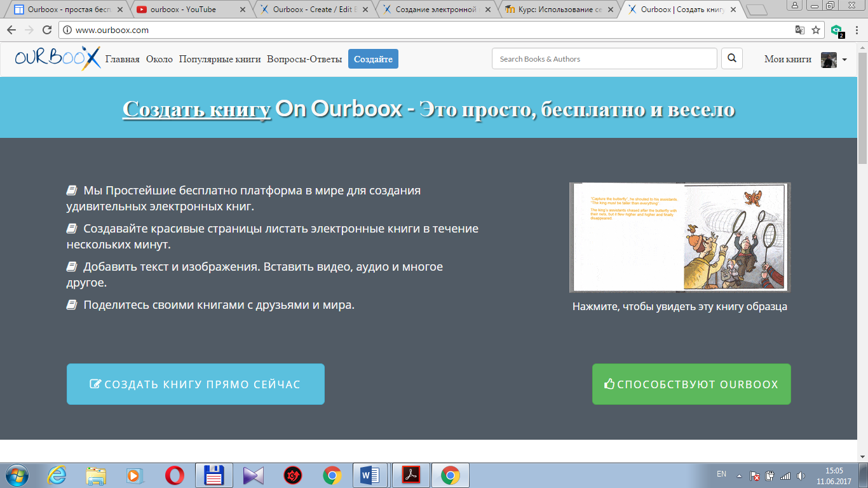Screen dimensions: 868x488
Task: Click the active Chrome taskbar button
Action: (451, 475)
